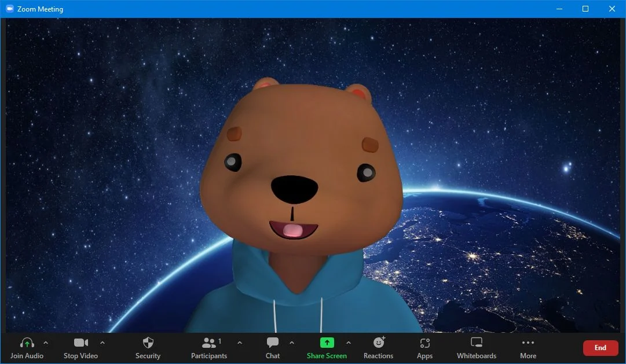Click the Join Audio headphone icon

27,343
